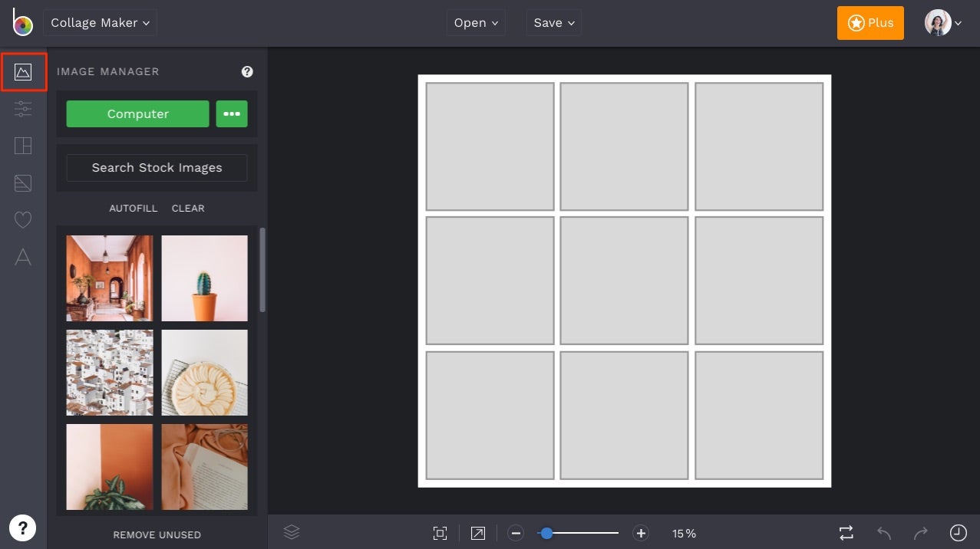The height and width of the screenshot is (549, 980).
Task: Open the Image Manager panel in the sidebar
Action: (23, 71)
